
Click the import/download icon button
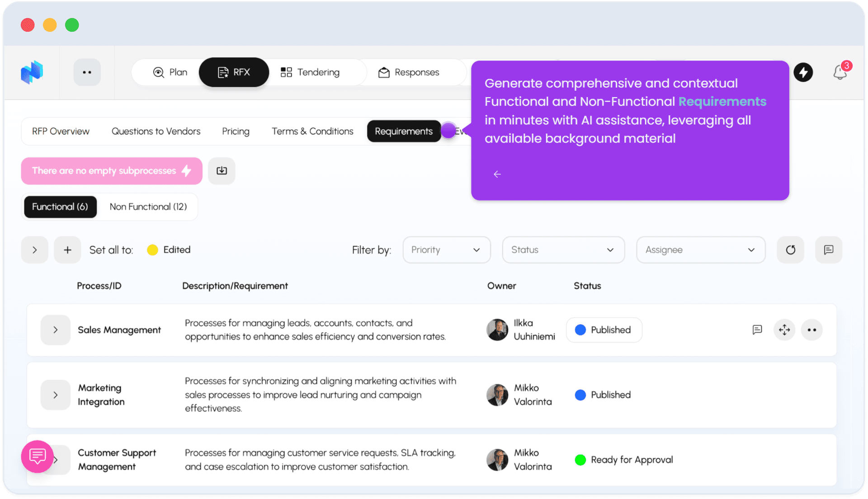pyautogui.click(x=222, y=171)
